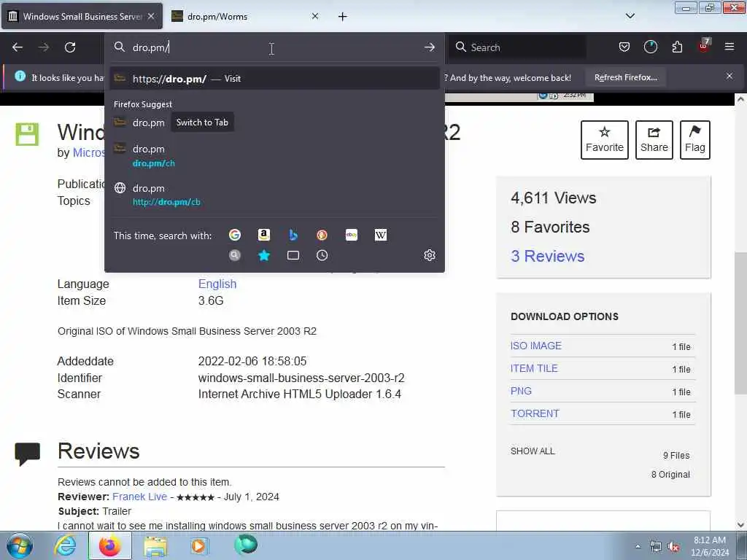747x560 pixels.
Task: Open Windows Explorer from taskbar
Action: coord(155,546)
